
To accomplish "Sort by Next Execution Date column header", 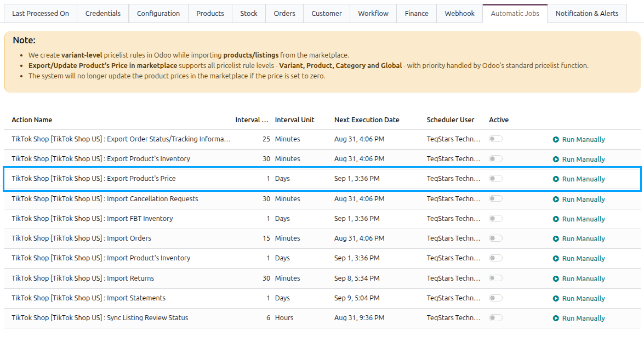I will point(367,120).
